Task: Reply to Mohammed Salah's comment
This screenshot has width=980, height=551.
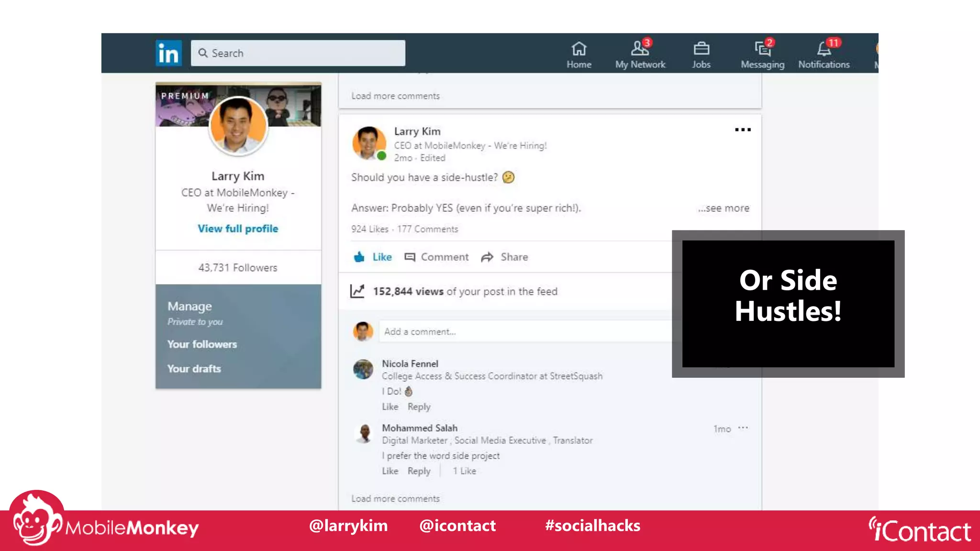Action: click(x=419, y=471)
